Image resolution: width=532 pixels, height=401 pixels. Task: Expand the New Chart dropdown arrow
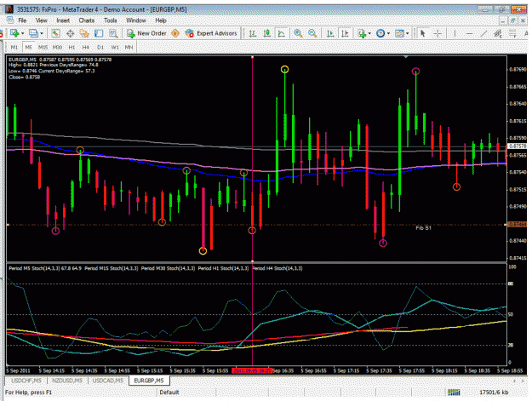click(x=22, y=33)
